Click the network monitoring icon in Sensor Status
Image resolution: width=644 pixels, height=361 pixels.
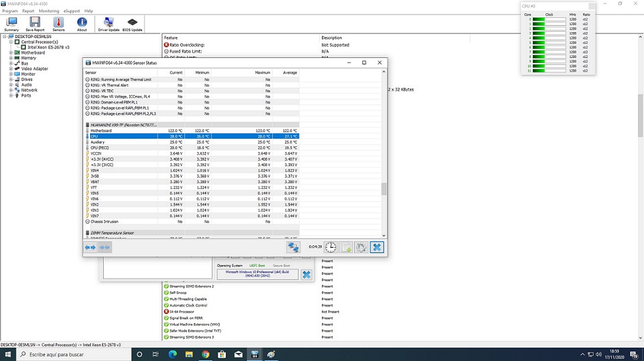293,247
